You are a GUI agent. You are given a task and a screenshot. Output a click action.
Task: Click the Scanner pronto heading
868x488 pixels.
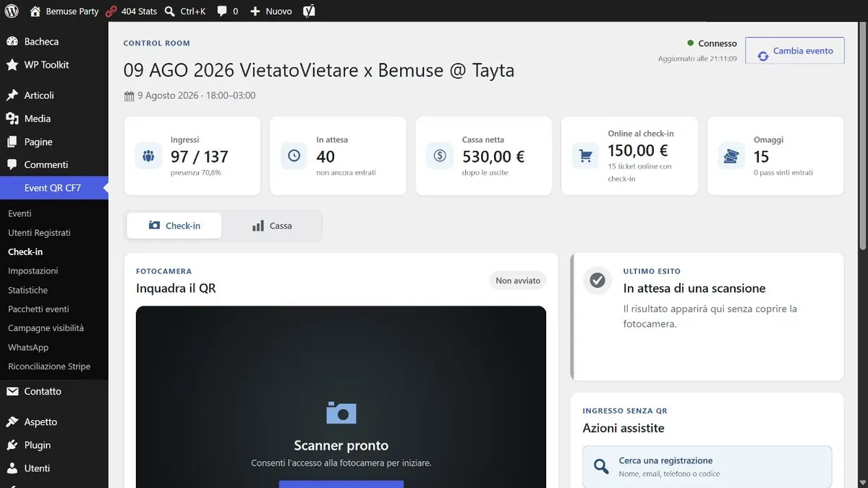coord(341,445)
